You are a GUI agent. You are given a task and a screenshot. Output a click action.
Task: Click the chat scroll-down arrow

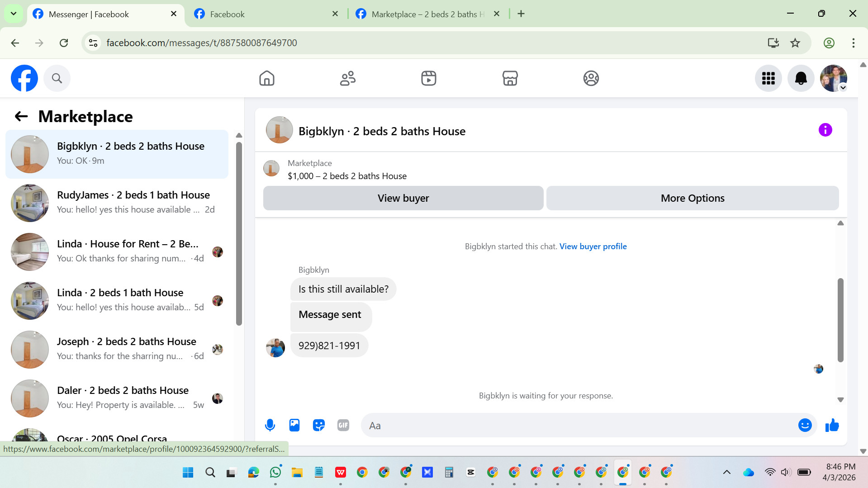(x=840, y=400)
